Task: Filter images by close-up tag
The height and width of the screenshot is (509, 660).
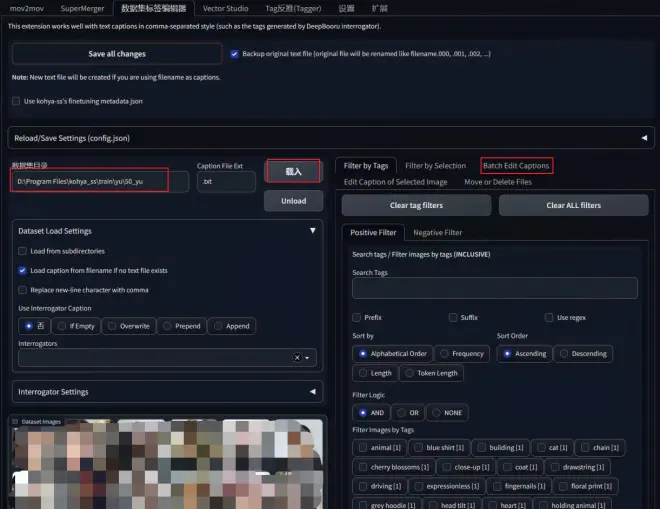Action: [466, 467]
